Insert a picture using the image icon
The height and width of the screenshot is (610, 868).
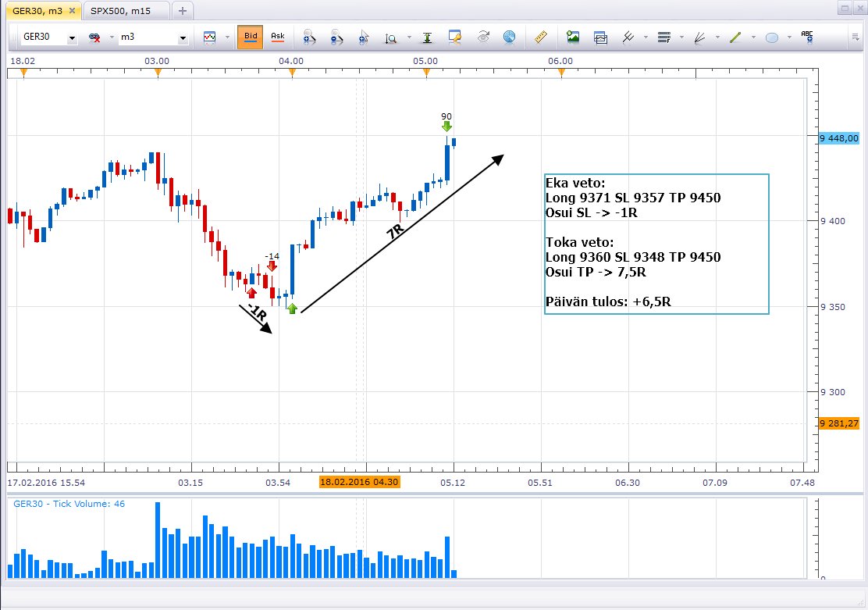coord(573,37)
